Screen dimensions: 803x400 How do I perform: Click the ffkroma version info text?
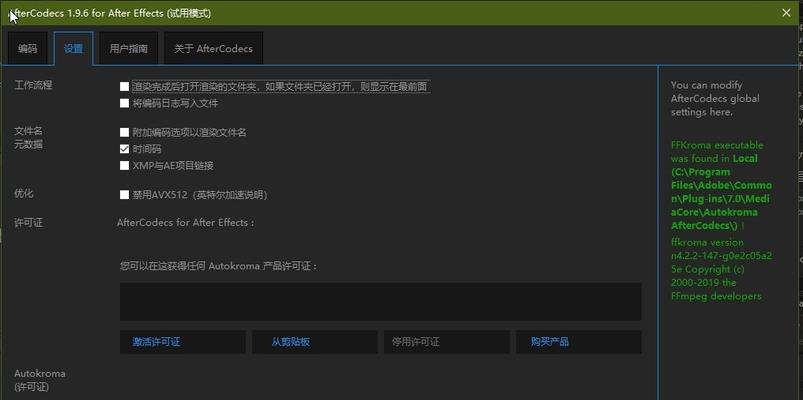coord(721,269)
